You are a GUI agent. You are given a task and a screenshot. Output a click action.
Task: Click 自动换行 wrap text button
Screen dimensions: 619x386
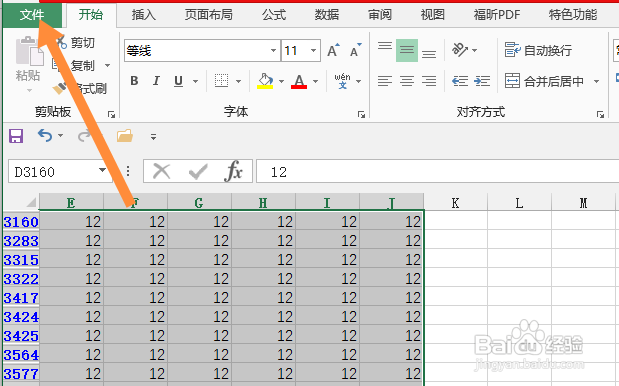tap(538, 50)
